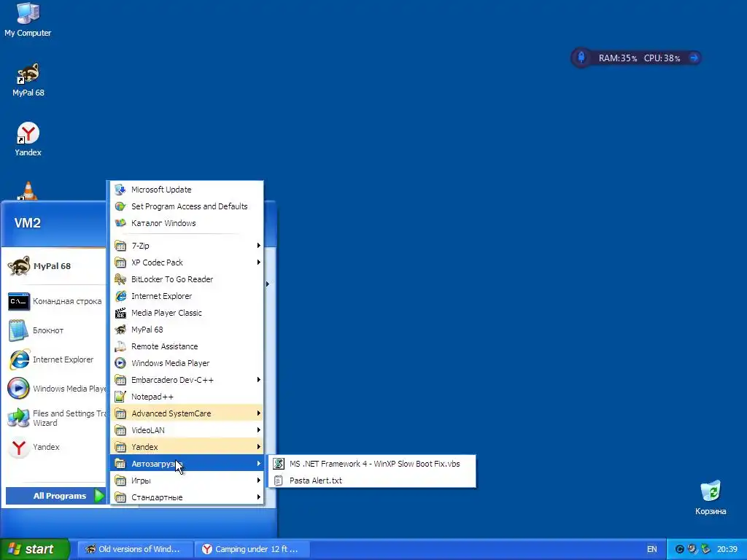
Task: Launch Internet Explorer from left Start panel
Action: click(x=55, y=359)
